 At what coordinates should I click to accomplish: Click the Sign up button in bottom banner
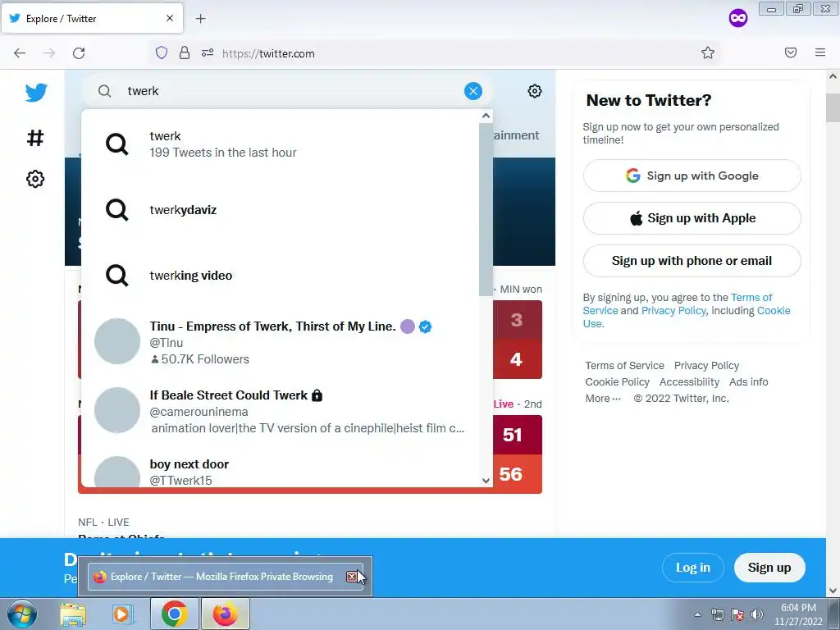pos(769,568)
